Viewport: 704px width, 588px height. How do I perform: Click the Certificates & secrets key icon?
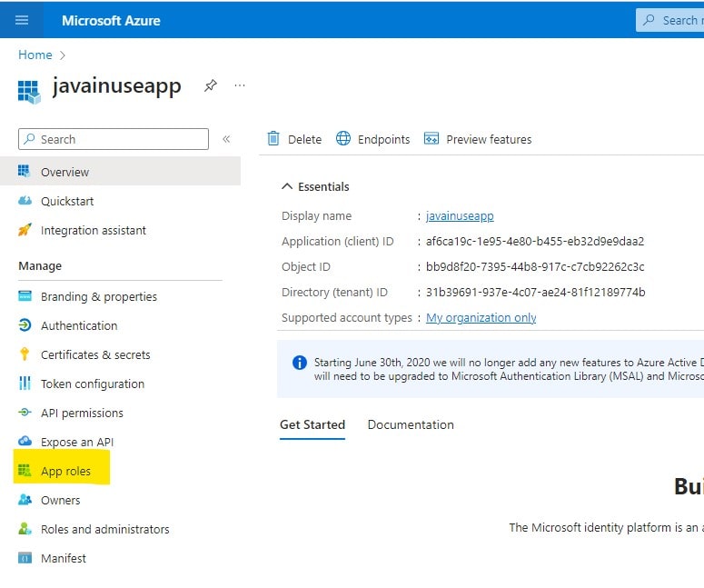click(x=25, y=354)
